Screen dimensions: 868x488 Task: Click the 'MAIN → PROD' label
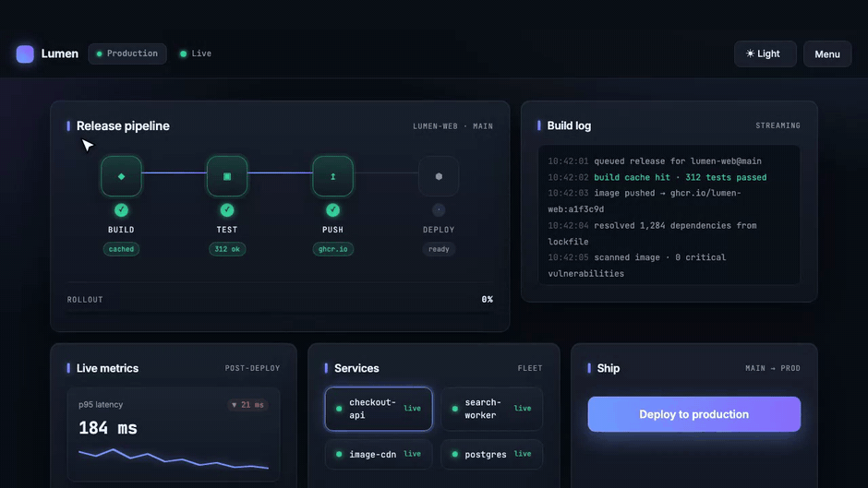773,368
